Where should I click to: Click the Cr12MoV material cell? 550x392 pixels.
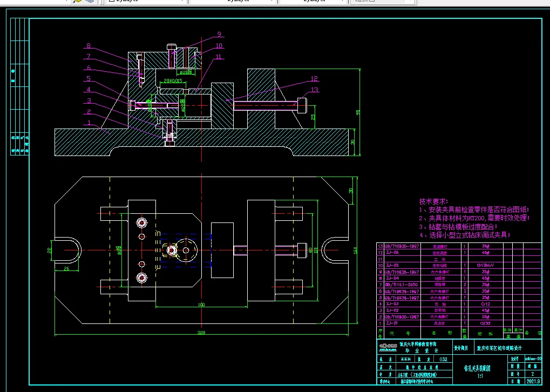(485, 265)
